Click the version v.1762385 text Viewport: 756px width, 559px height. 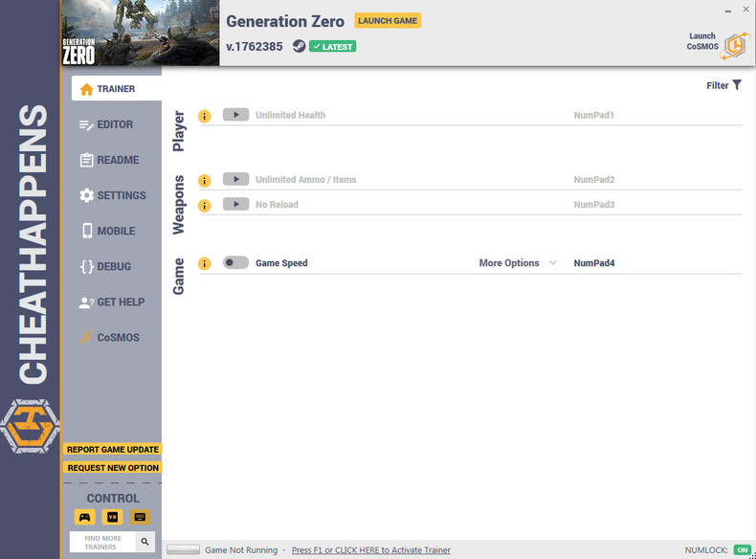pos(255,47)
